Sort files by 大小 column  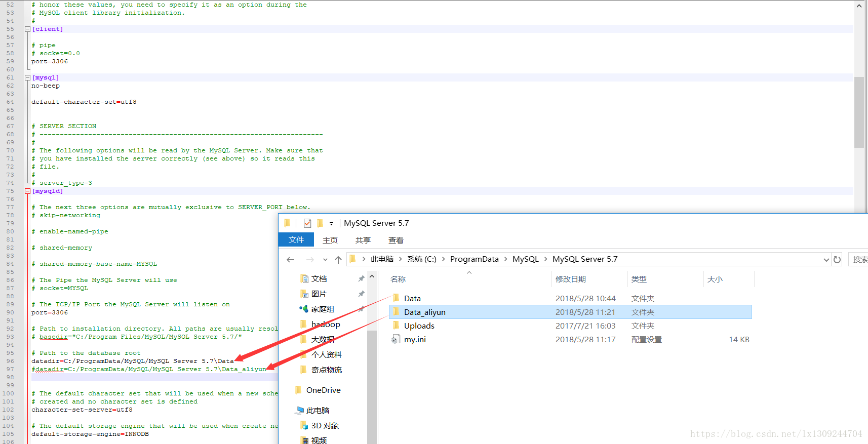pyautogui.click(x=715, y=279)
